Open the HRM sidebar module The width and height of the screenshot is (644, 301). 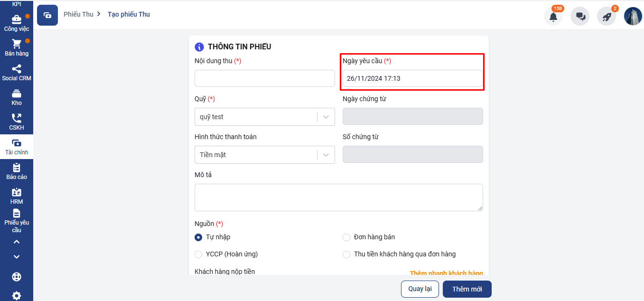(17, 196)
